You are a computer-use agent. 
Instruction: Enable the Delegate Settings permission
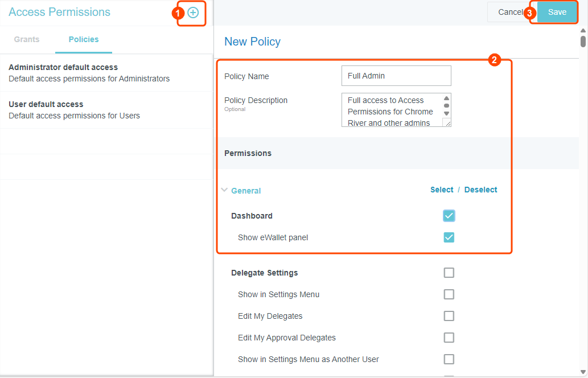(449, 273)
